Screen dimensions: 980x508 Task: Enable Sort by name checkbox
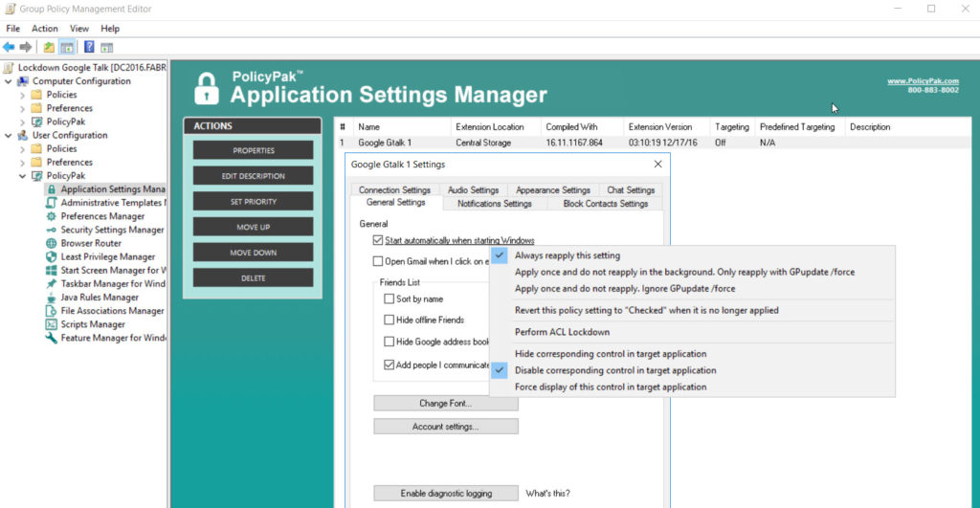pyautogui.click(x=389, y=298)
